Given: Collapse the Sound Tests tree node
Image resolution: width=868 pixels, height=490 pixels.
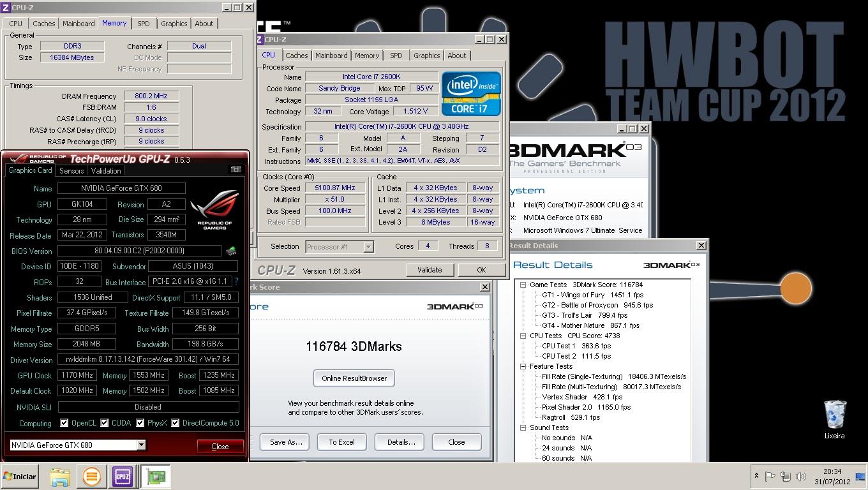Looking at the screenshot, I should pos(523,427).
